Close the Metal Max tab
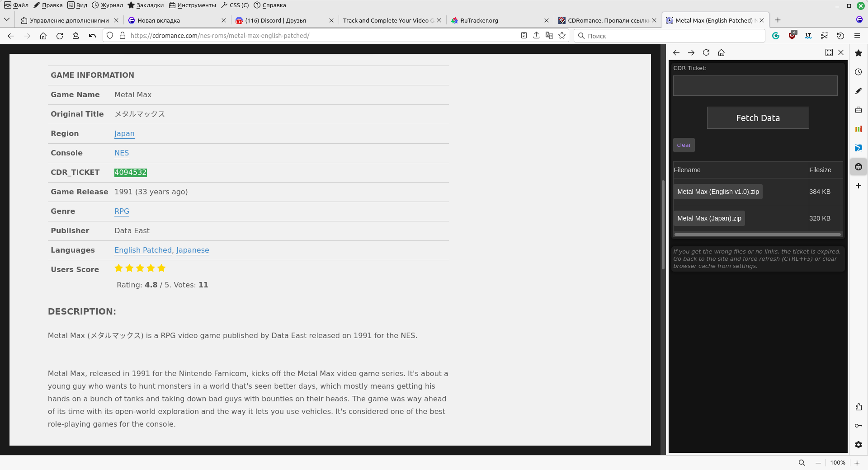The image size is (868, 470). pyautogui.click(x=762, y=20)
